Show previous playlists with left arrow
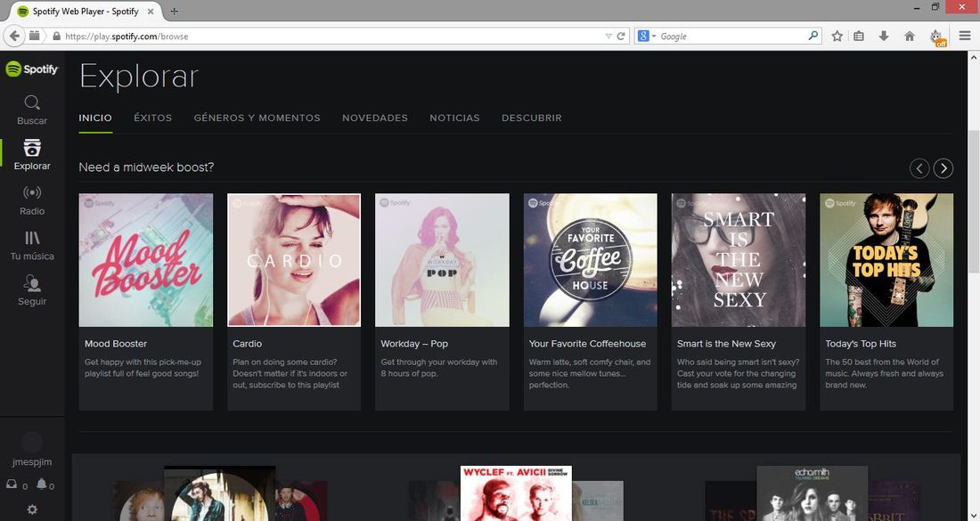The height and width of the screenshot is (521, 980). (919, 168)
